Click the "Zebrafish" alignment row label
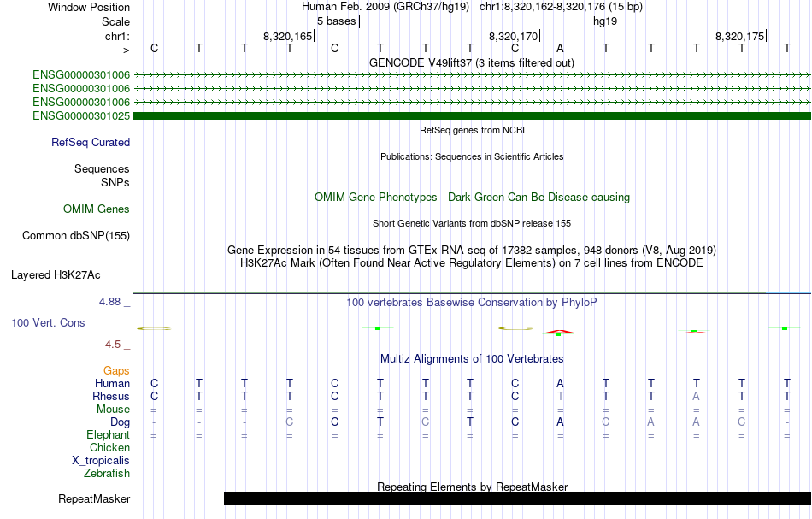 click(107, 473)
